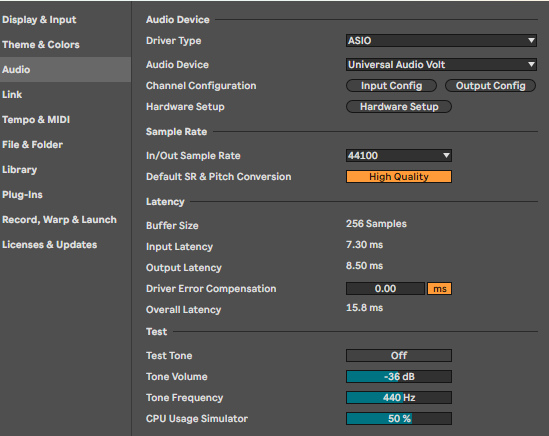Select the Audio preferences tab
Image resolution: width=549 pixels, height=436 pixels.
click(x=65, y=69)
